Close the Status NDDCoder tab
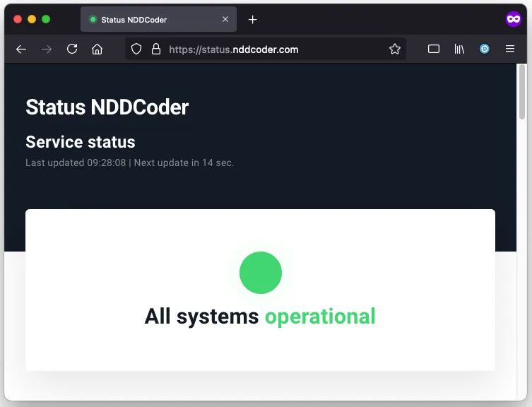532x407 pixels. click(x=225, y=20)
